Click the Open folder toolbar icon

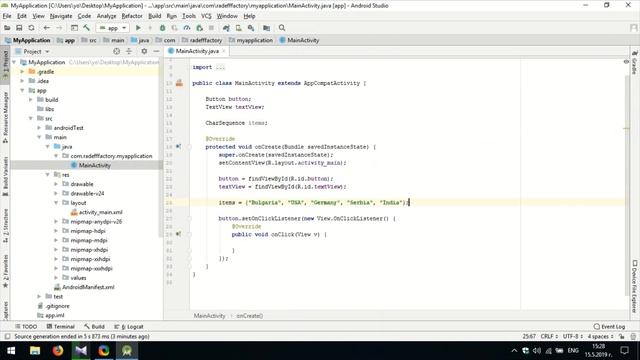click(x=7, y=28)
